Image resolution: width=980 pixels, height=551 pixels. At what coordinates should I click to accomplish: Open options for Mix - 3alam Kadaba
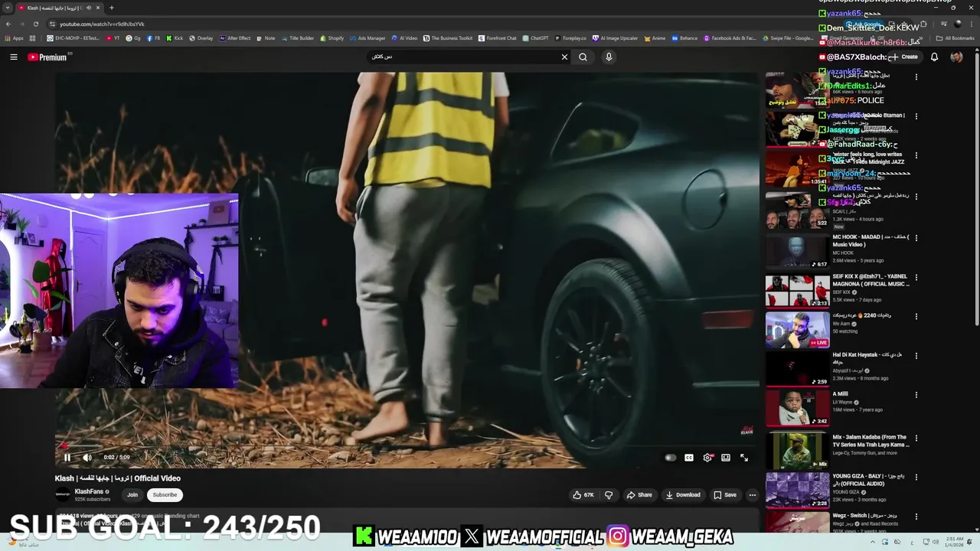click(x=916, y=438)
